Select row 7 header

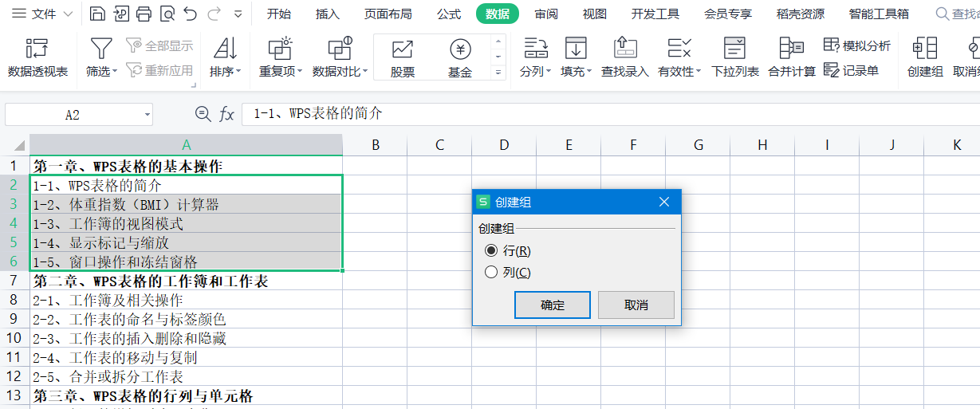[14, 281]
